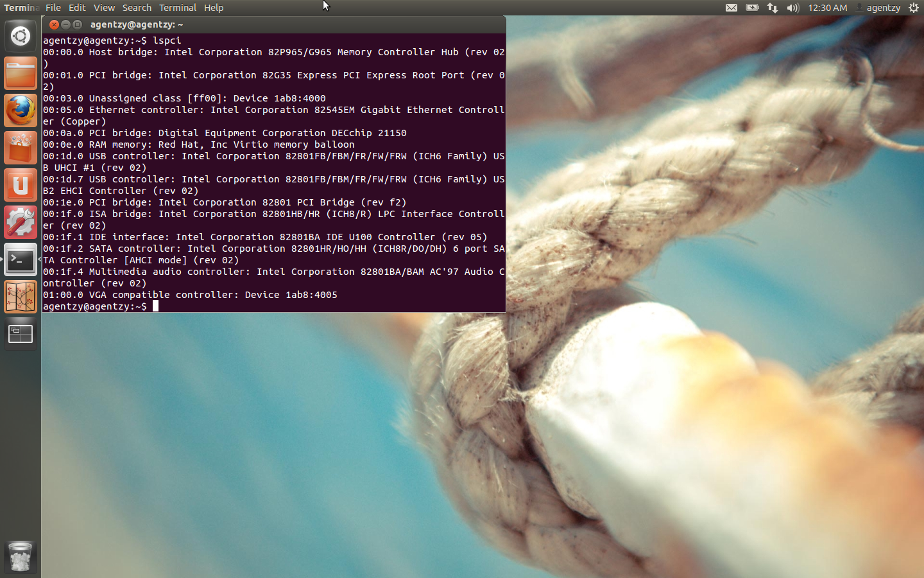Open the View menu
Image resolution: width=924 pixels, height=578 pixels.
click(x=104, y=8)
